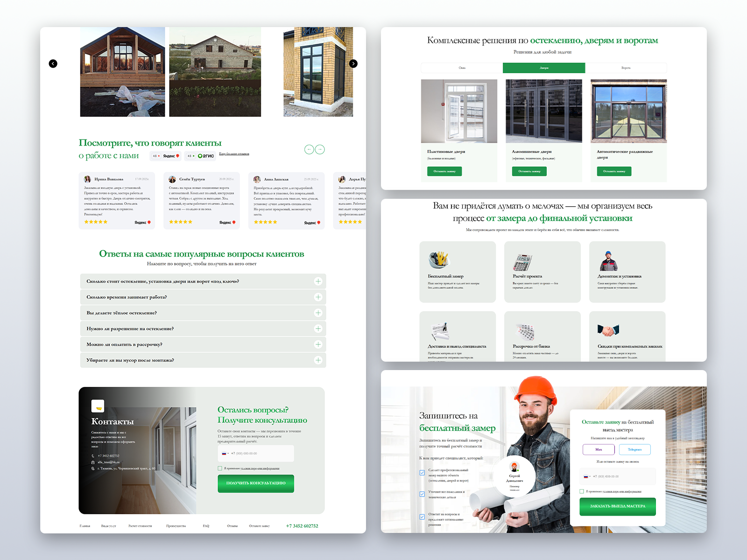Advance the project photo gallery with the black arrow
Viewport: 747px width, 560px height.
353,63
